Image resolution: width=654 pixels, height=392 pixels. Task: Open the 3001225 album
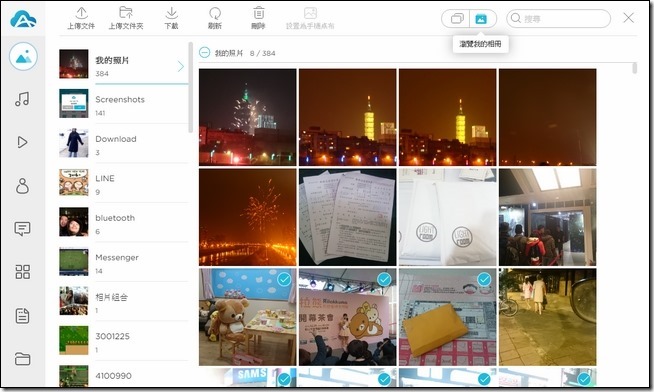pyautogui.click(x=123, y=340)
